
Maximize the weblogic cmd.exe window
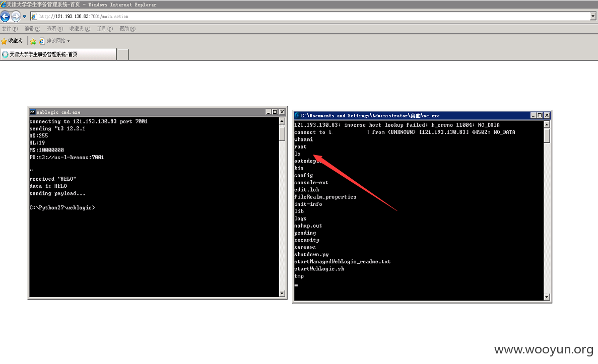pos(275,112)
